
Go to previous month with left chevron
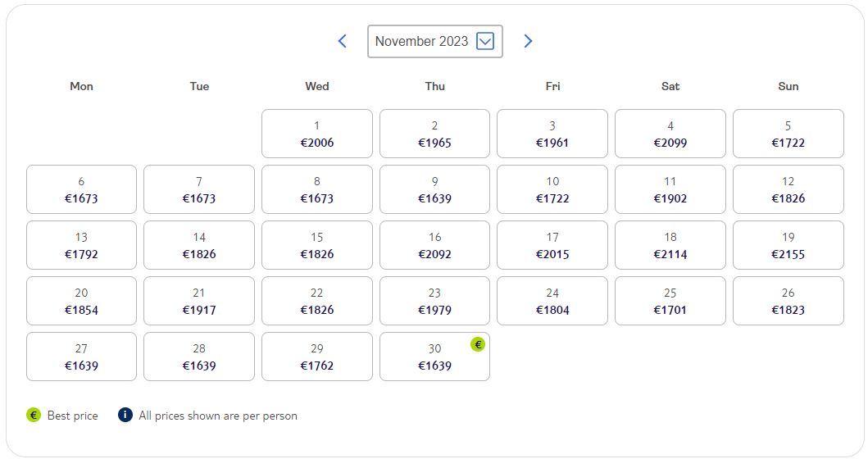click(343, 41)
